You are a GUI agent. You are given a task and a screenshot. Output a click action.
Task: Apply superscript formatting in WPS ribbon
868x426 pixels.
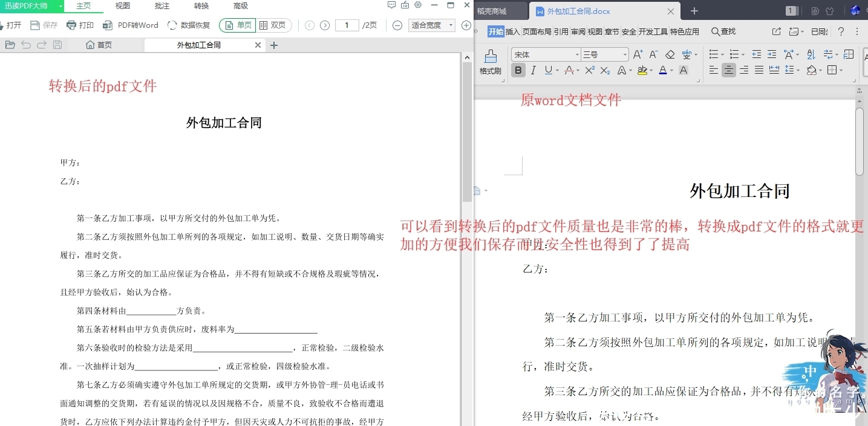(x=590, y=70)
